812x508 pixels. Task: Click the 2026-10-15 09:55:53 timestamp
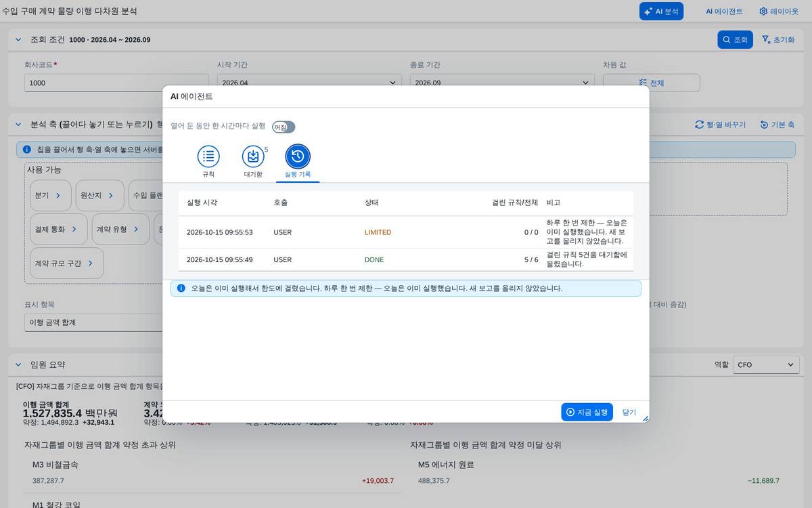(220, 232)
